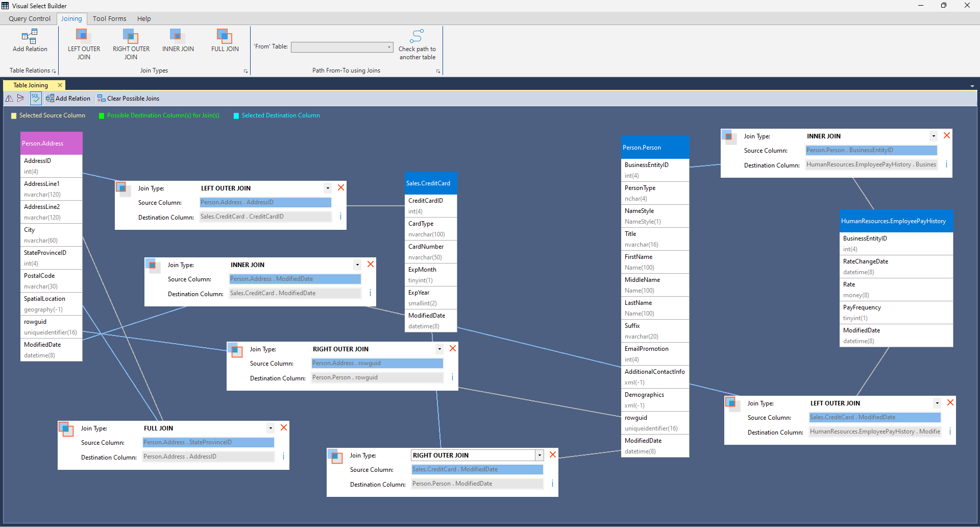Select SpatialLocation column in Person.Address
Viewport: 980px width, 527px height.
[51, 304]
